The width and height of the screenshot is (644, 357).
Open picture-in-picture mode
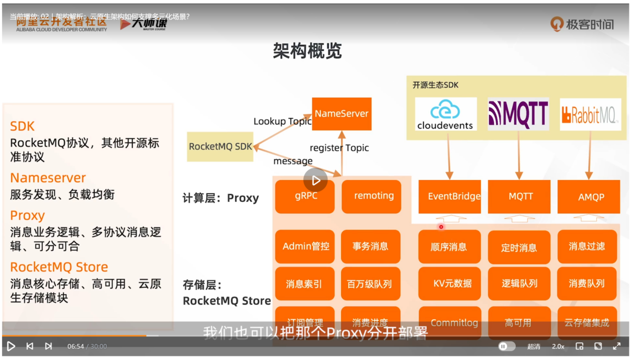click(579, 346)
